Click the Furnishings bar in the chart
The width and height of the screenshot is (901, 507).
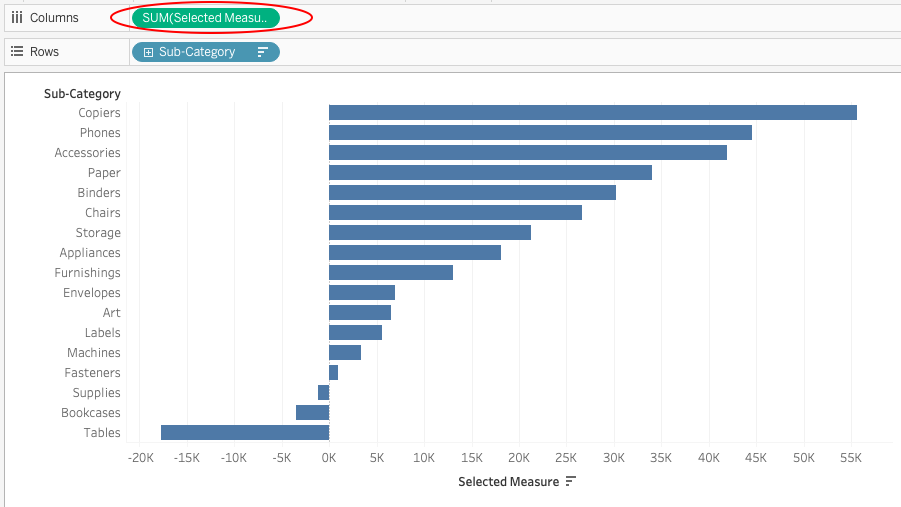pos(391,272)
